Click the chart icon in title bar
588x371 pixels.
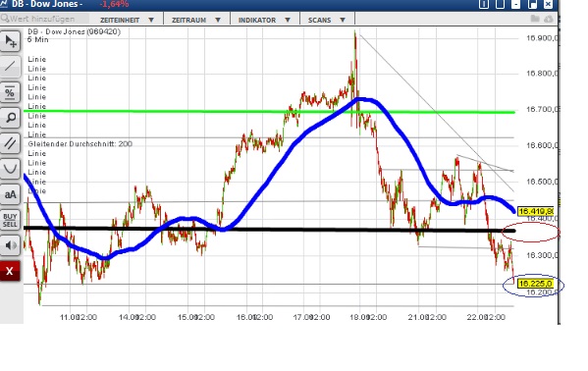coord(4,4)
